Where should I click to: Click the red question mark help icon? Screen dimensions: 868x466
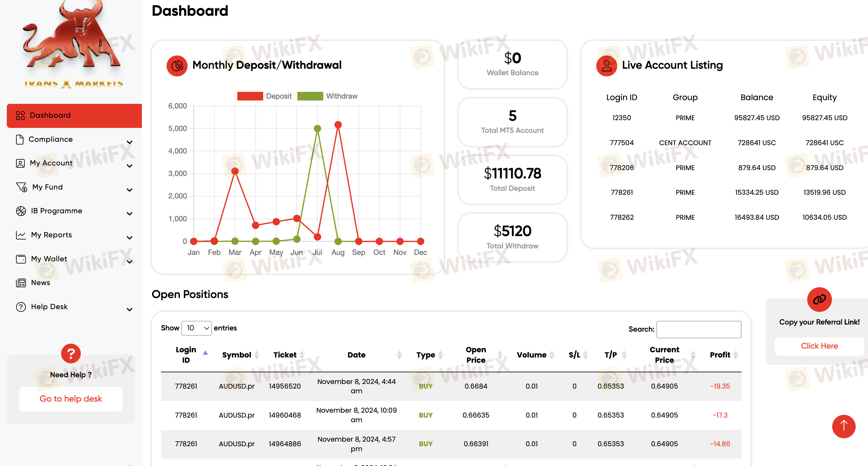click(x=71, y=354)
